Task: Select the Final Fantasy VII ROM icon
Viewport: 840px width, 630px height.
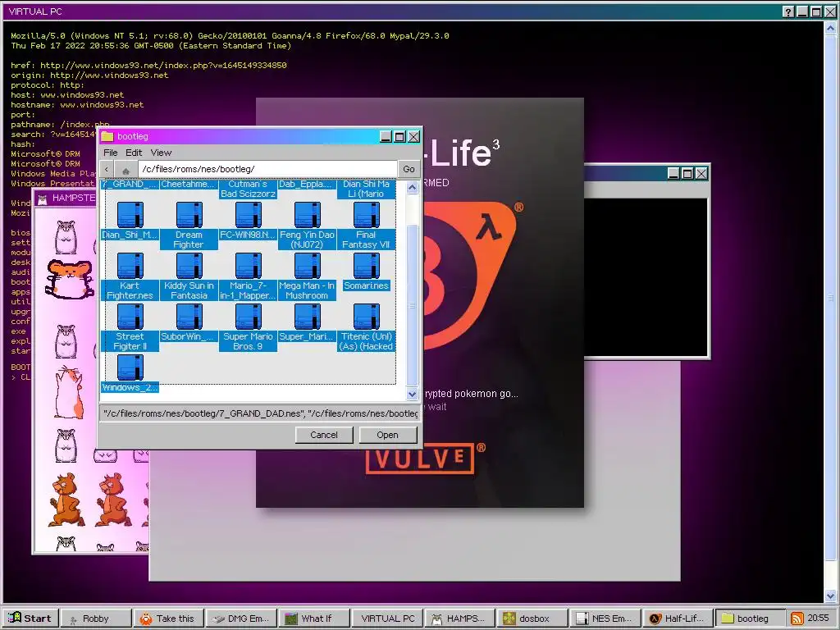Action: point(367,215)
